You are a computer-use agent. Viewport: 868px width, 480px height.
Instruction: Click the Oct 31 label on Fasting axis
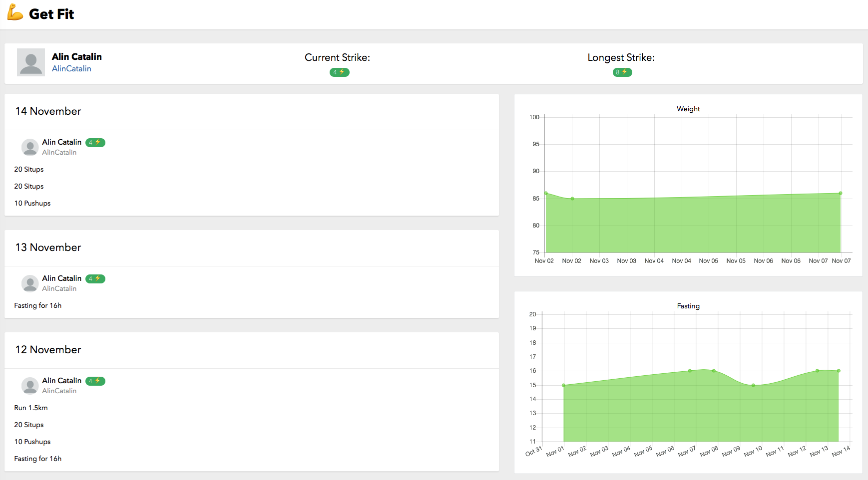[533, 451]
